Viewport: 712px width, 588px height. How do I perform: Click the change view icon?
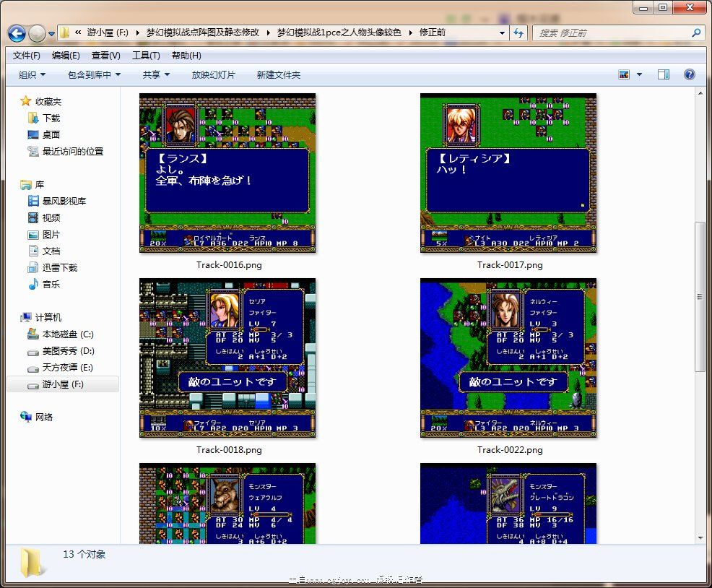(624, 74)
